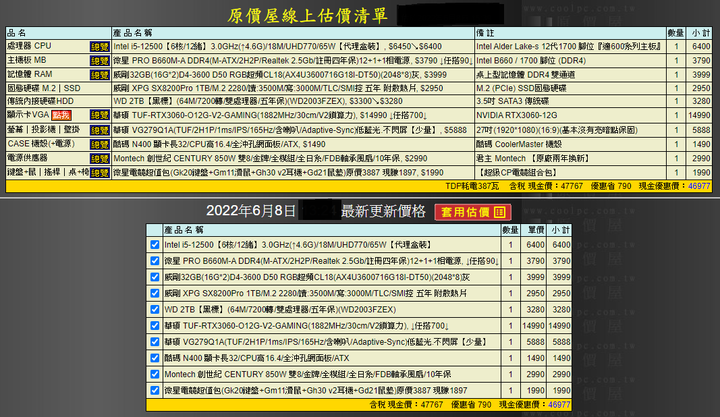The height and width of the screenshot is (417, 720).
Task: Click the 原價屋線上估價清單 title
Action: point(307,16)
